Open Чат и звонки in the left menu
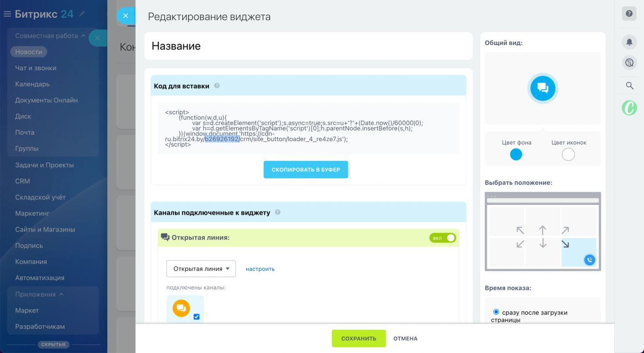Viewport: 644px width, 353px height. point(36,68)
